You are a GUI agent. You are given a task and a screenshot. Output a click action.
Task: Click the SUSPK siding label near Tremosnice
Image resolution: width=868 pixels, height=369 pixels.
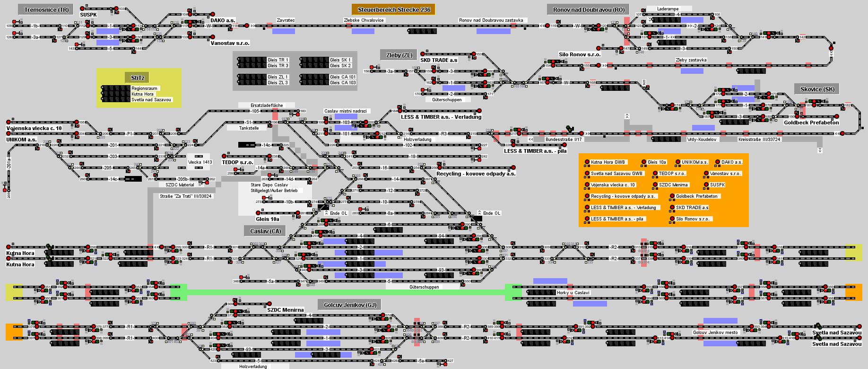point(88,15)
